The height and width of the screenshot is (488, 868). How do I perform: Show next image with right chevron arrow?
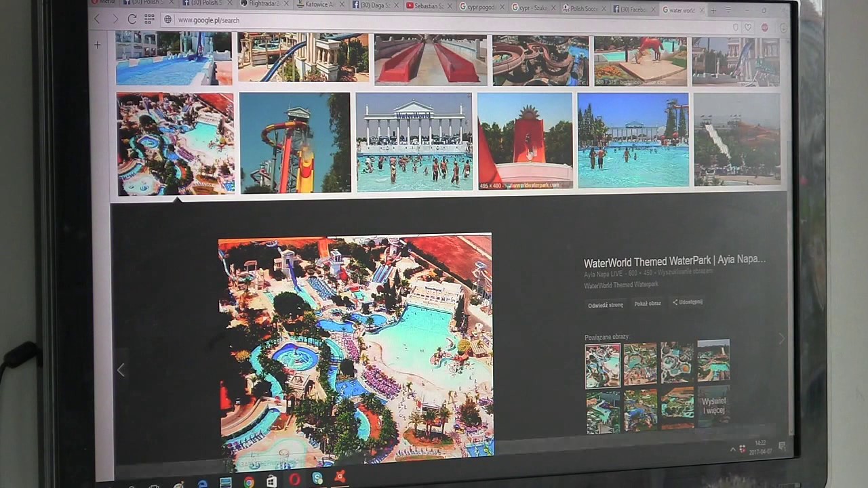[781, 339]
